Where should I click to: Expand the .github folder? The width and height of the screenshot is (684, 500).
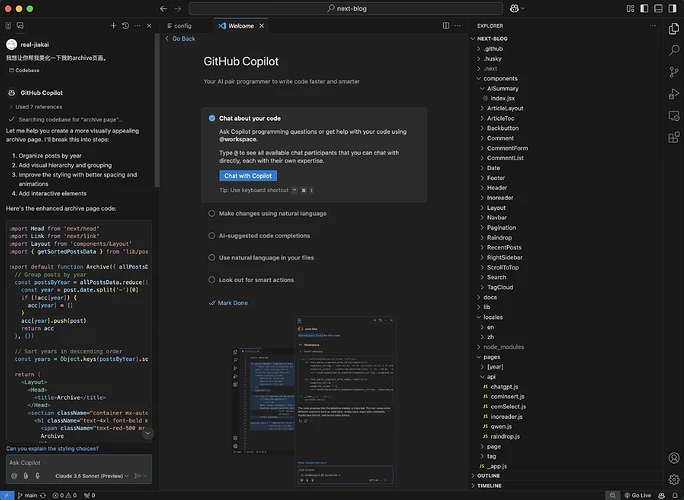(493, 49)
